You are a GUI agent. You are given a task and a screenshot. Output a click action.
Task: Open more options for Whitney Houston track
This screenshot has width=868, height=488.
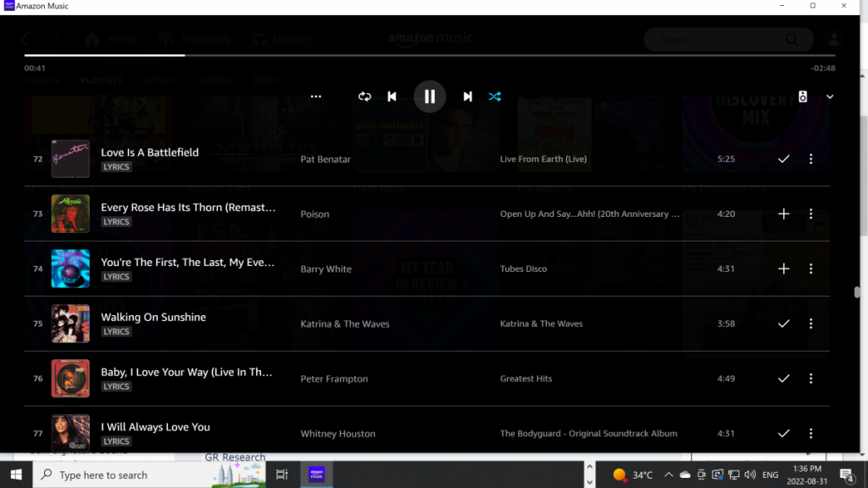pyautogui.click(x=810, y=433)
